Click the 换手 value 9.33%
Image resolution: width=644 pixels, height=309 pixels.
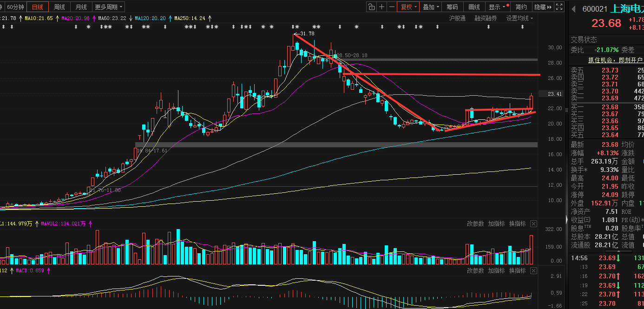click(x=609, y=170)
